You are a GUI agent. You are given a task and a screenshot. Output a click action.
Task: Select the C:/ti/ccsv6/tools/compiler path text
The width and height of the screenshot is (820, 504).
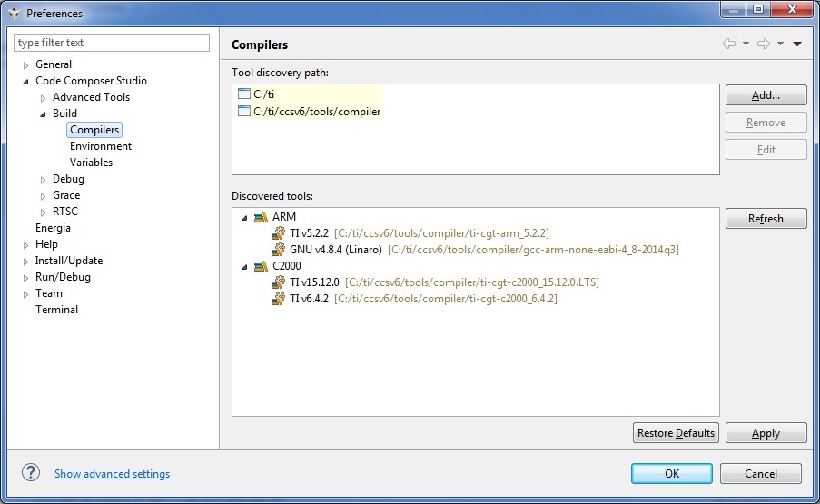tap(317, 112)
